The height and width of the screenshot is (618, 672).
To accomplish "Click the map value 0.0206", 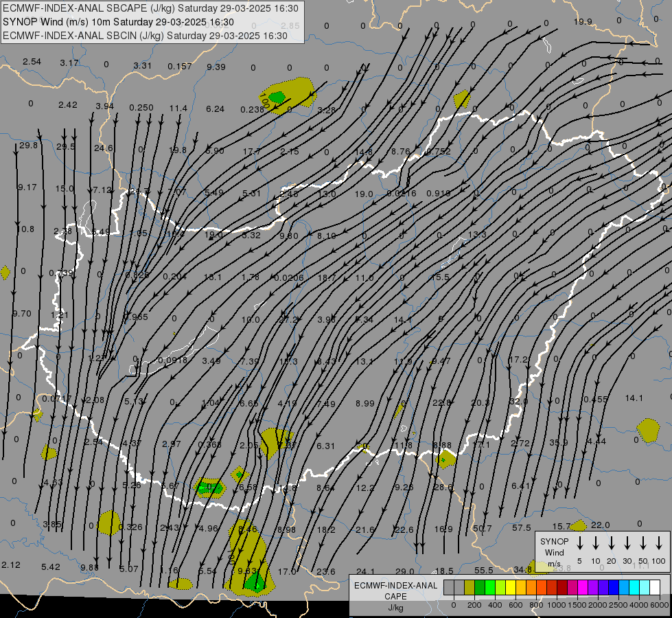I will tap(289, 278).
